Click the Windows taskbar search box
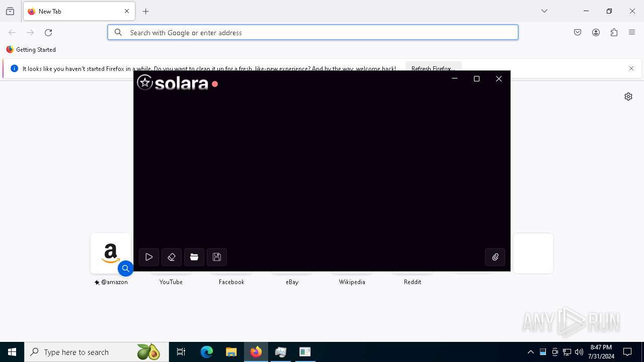Screen dimensions: 644x362 (x=96, y=352)
